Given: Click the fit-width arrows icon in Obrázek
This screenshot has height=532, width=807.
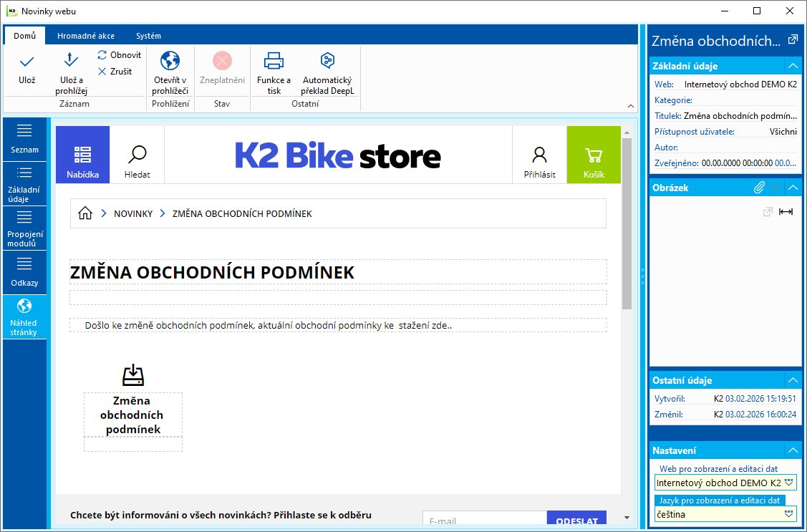Looking at the screenshot, I should pos(786,211).
